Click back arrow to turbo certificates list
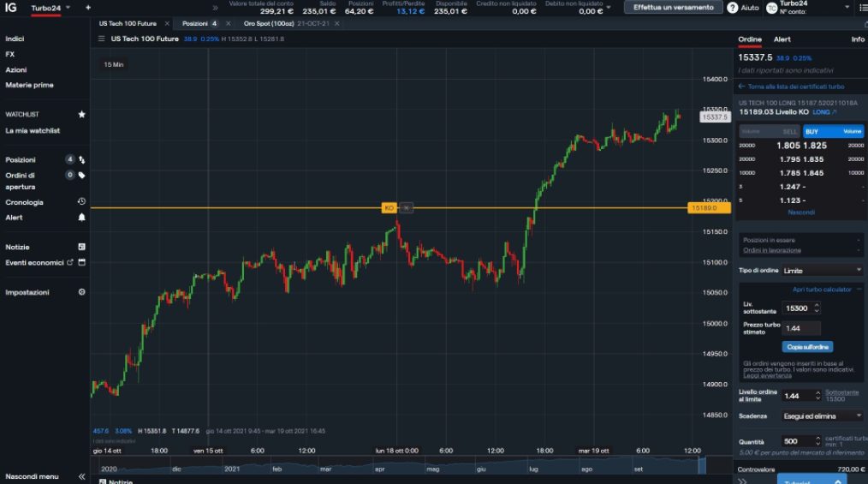The width and height of the screenshot is (868, 484). [x=742, y=87]
